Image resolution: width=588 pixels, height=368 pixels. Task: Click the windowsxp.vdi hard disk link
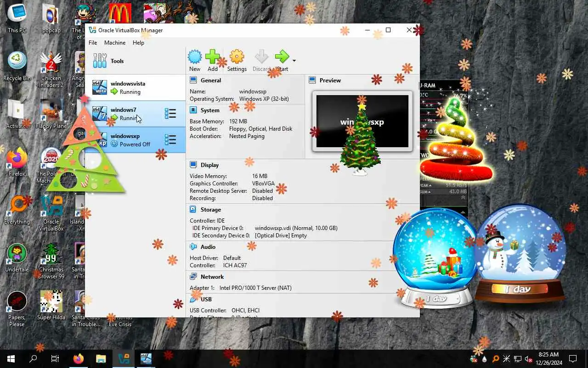pyautogui.click(x=296, y=228)
